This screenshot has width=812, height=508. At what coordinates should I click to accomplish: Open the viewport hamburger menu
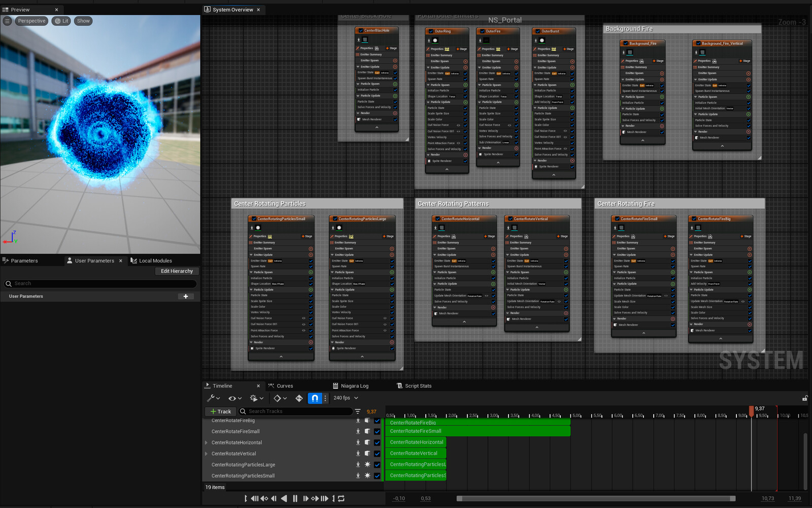click(7, 21)
